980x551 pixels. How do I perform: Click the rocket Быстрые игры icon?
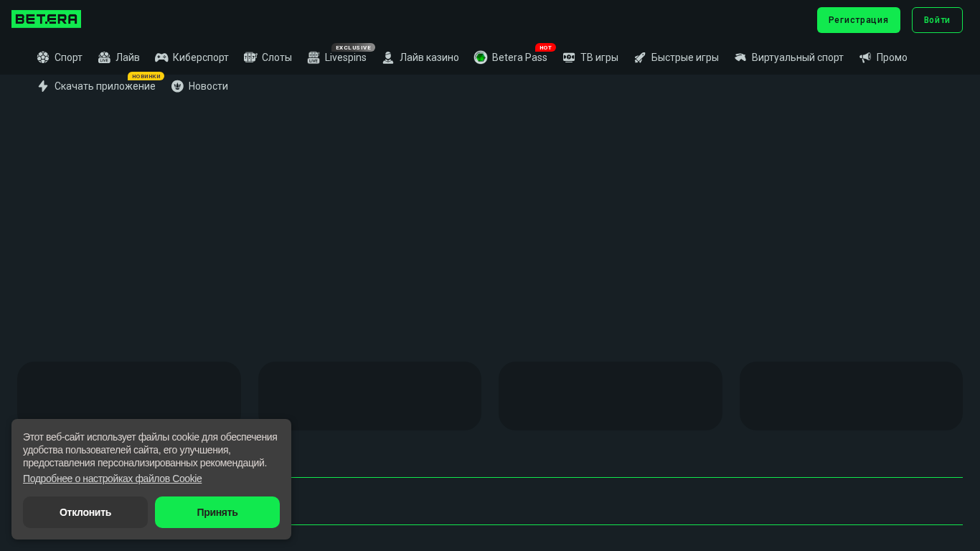click(x=640, y=57)
